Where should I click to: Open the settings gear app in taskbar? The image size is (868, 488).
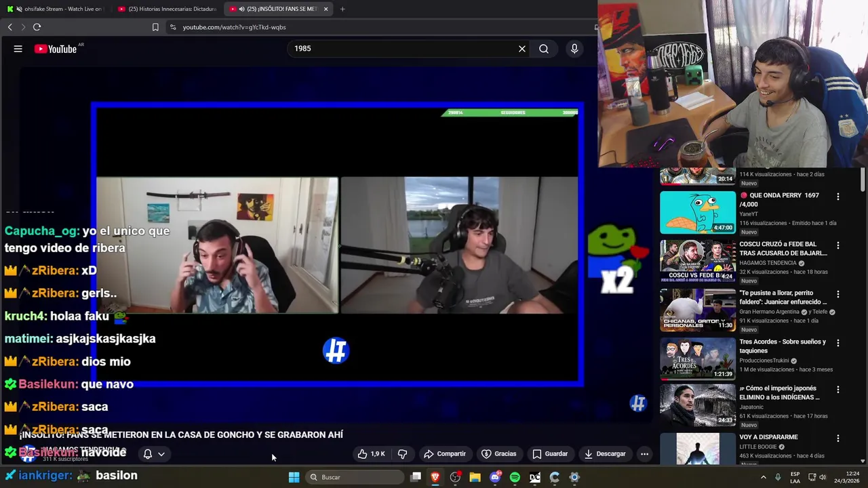[574, 477]
